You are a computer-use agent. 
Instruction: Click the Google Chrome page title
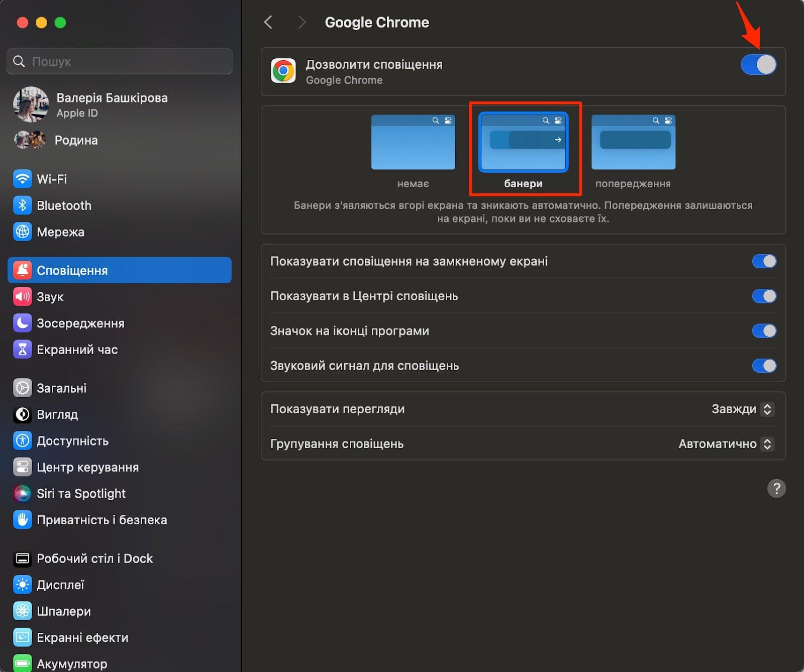(x=377, y=22)
